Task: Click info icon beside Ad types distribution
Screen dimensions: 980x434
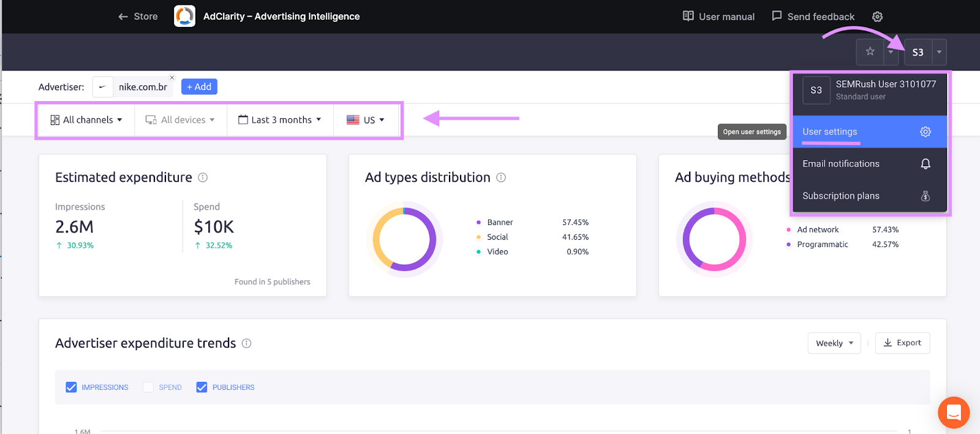Action: 501,178
